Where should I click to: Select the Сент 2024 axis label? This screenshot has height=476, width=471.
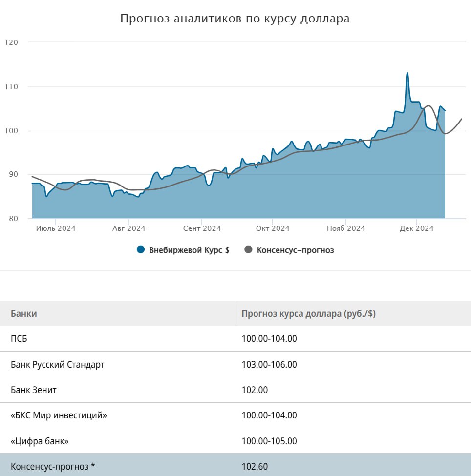point(202,228)
